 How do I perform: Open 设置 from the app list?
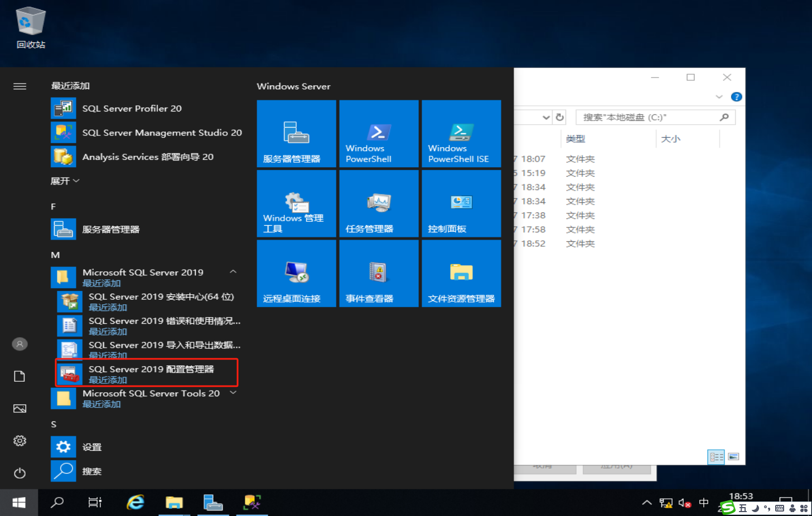point(148,447)
